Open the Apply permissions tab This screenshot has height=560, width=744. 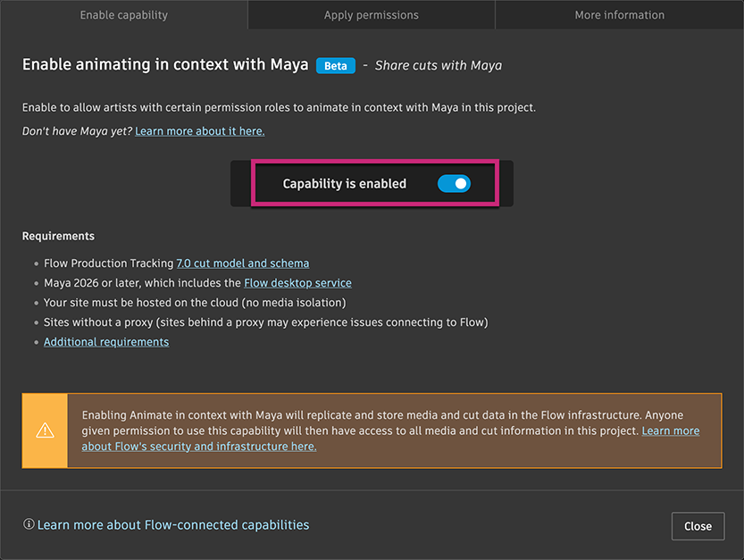[x=371, y=15]
